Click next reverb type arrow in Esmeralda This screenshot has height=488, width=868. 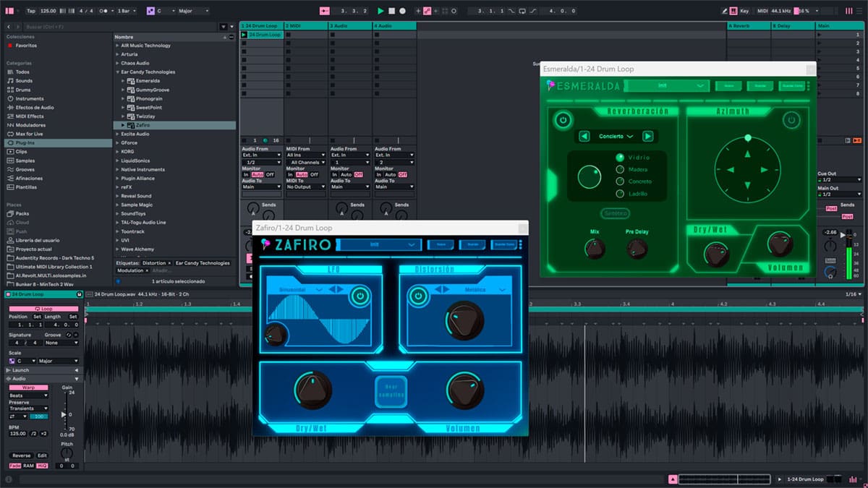[647, 136]
